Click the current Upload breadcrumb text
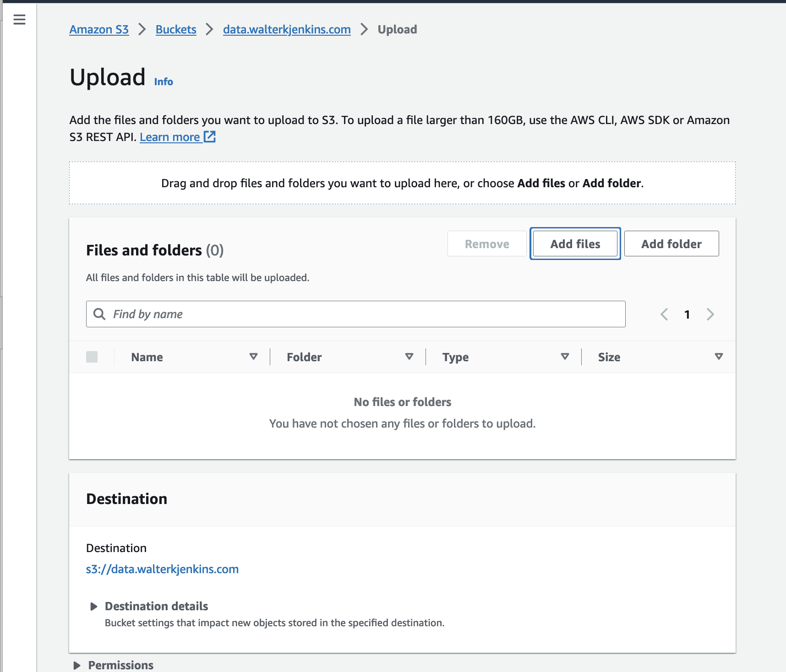 [x=397, y=29]
